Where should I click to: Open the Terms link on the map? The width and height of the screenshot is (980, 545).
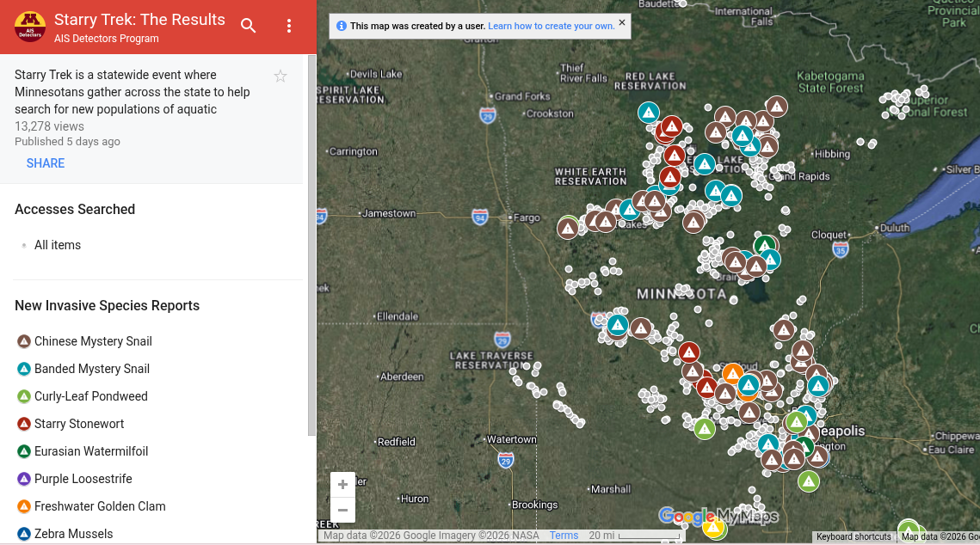pyautogui.click(x=564, y=535)
